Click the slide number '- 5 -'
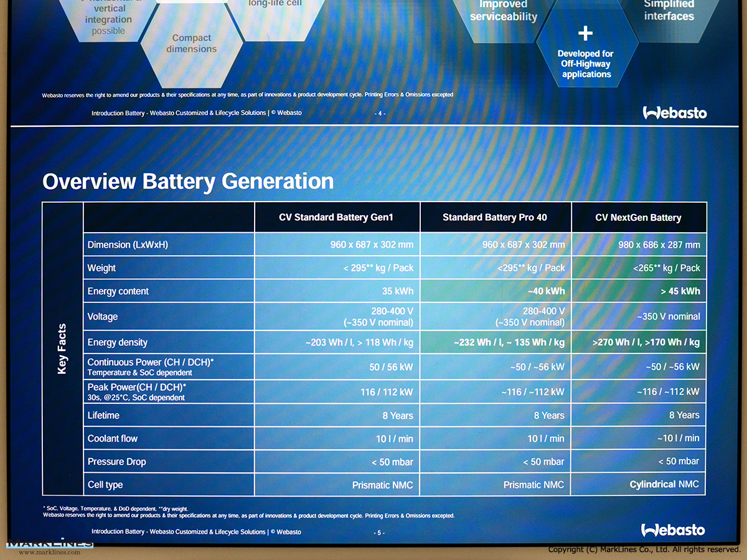Viewport: 747px width, 560px height. [x=379, y=533]
